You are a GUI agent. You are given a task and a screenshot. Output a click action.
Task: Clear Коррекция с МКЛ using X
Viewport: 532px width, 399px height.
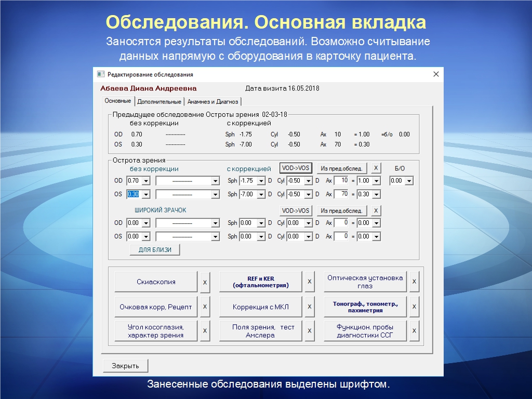click(310, 307)
